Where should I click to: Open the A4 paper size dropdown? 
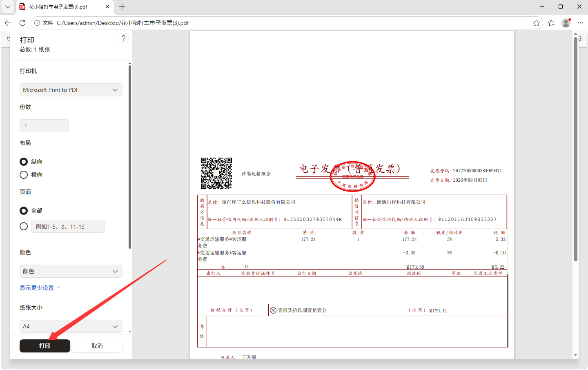tap(71, 326)
